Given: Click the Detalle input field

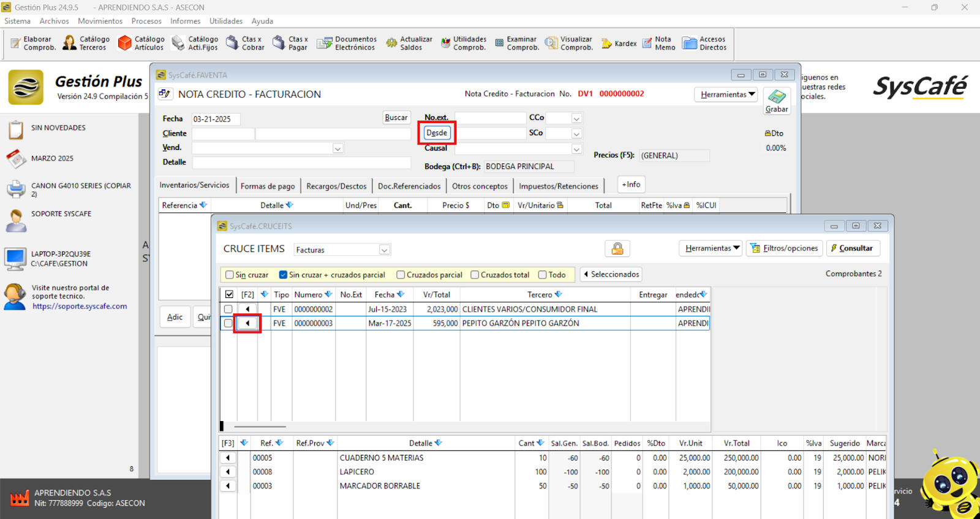Looking at the screenshot, I should coord(301,162).
